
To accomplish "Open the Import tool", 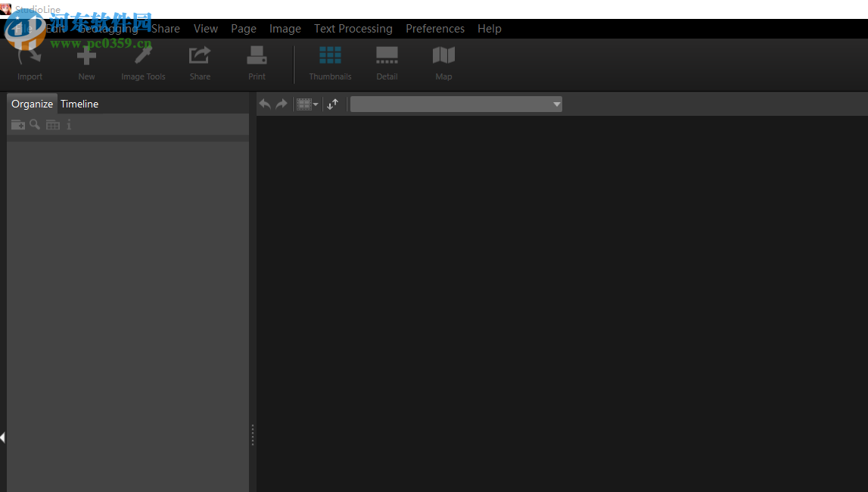I will (x=30, y=64).
